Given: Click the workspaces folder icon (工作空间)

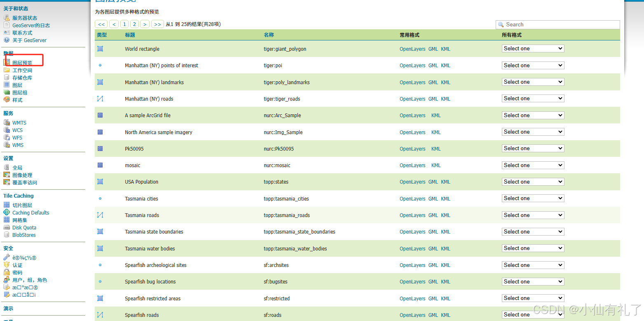Looking at the screenshot, I should click(x=7, y=70).
